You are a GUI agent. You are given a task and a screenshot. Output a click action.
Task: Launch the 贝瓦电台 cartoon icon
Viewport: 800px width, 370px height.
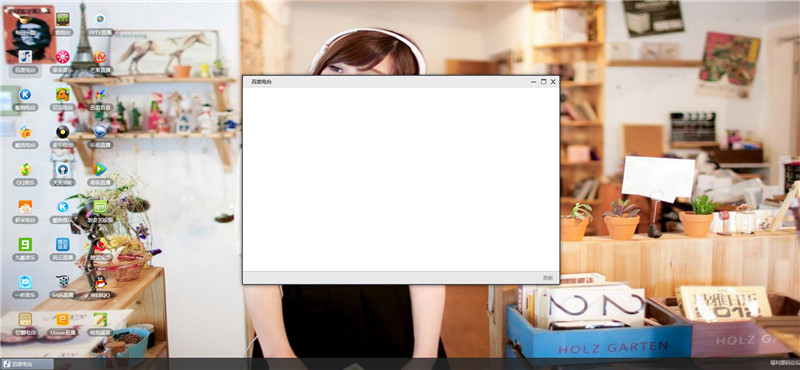pos(63,98)
